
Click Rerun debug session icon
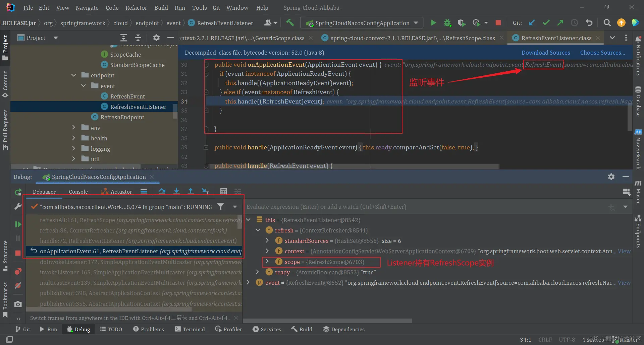[x=18, y=192]
